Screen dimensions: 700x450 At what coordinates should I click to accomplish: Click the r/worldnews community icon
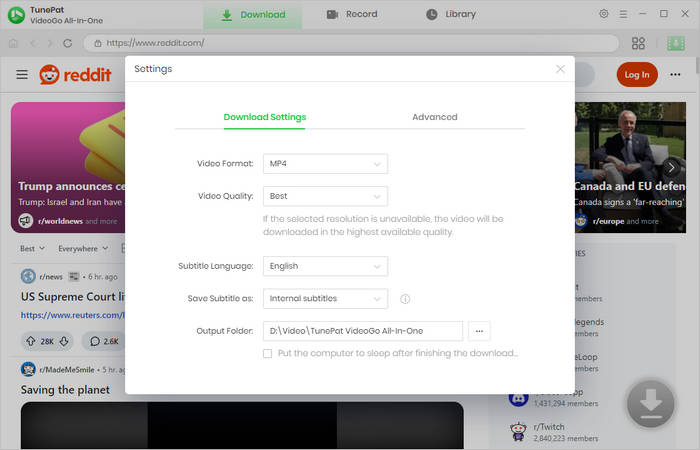click(25, 221)
